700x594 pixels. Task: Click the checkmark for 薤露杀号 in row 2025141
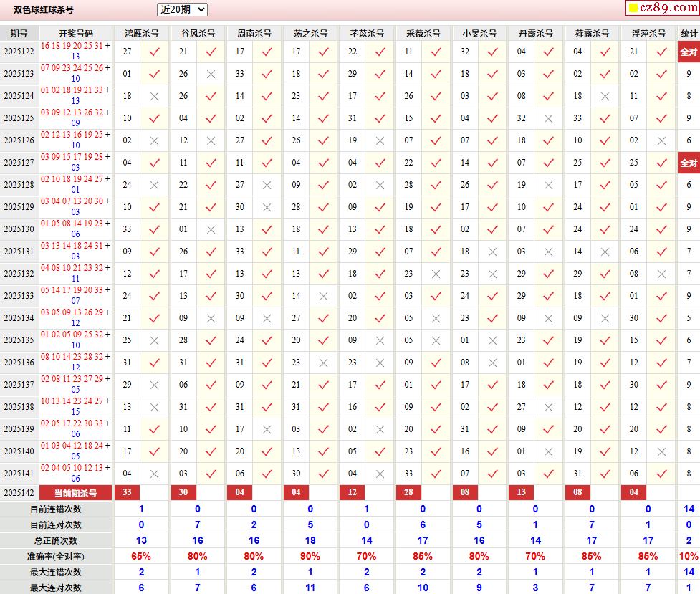pos(605,474)
